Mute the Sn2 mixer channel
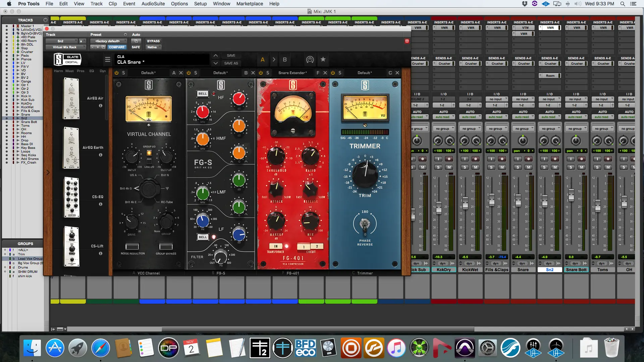Image resolution: width=644 pixels, height=362 pixels. point(555,167)
